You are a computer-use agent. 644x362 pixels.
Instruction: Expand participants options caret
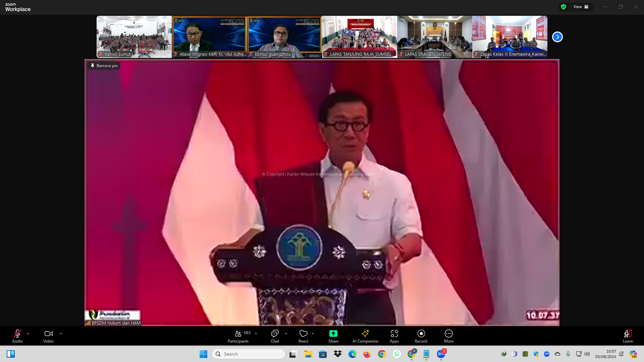click(256, 334)
